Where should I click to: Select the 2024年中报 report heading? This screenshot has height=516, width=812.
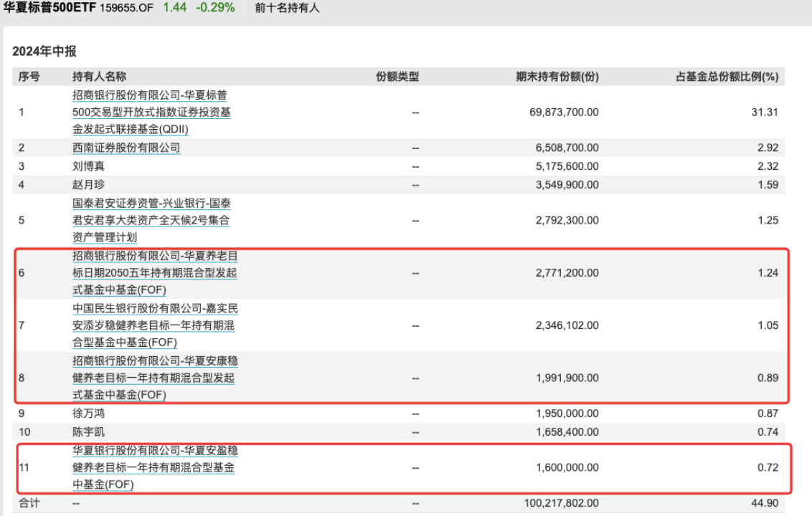44,51
